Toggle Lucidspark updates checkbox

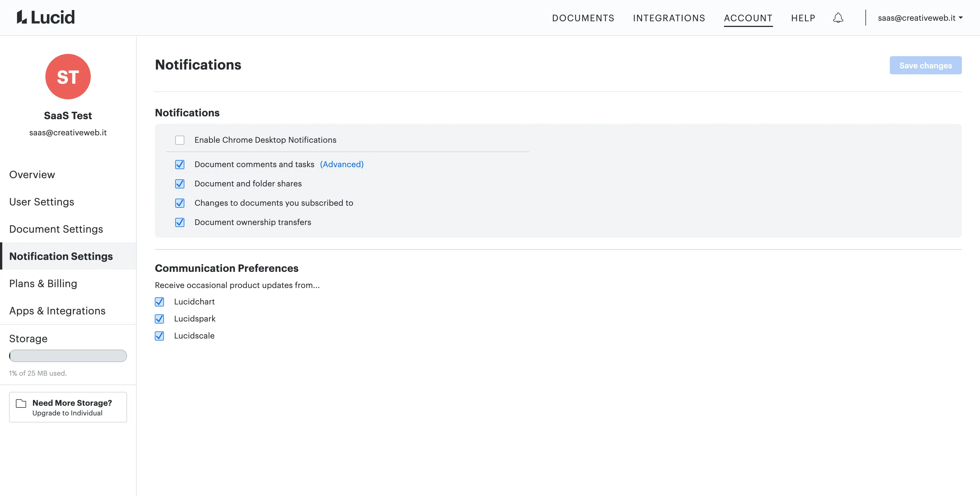click(159, 319)
